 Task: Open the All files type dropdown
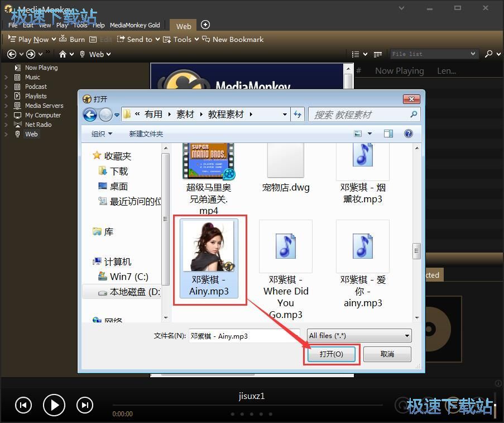pos(359,335)
